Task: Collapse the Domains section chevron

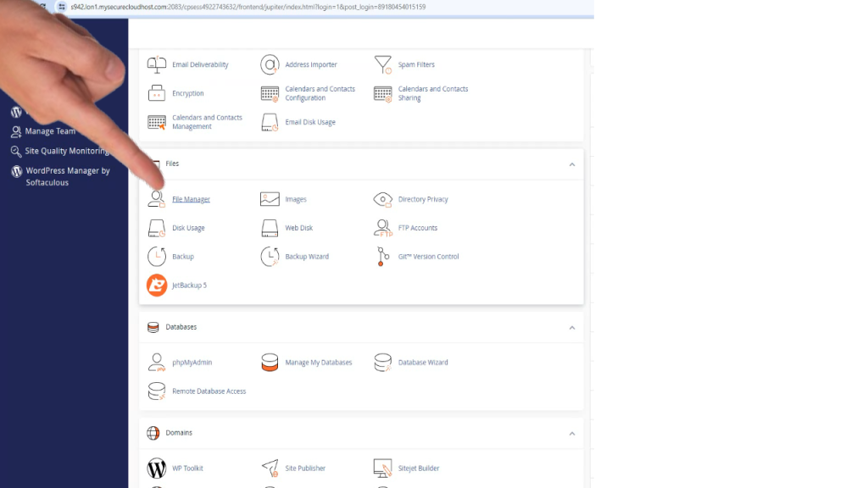Action: tap(571, 434)
